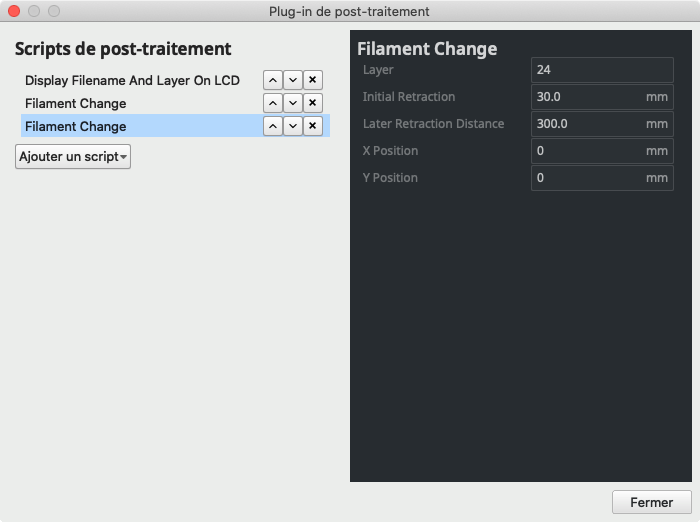Delete the highlighted Filament Change script
The width and height of the screenshot is (700, 522).
click(312, 126)
